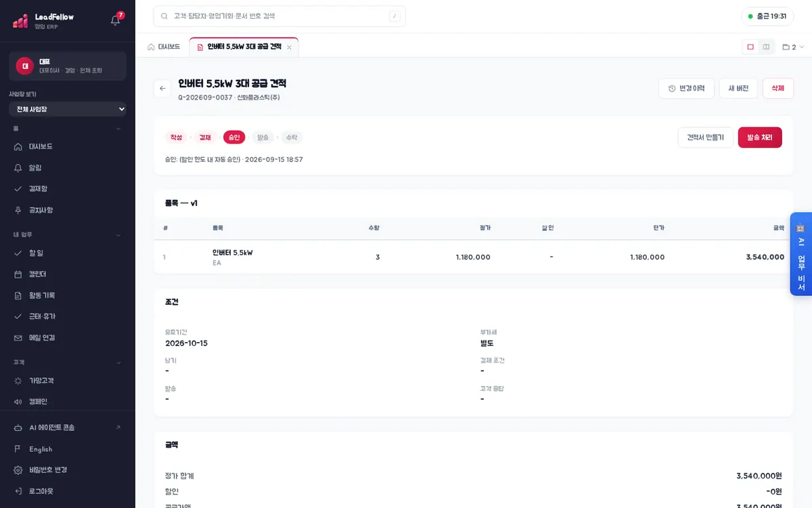Click the LeadFellow logo icon
812x508 pixels.
tap(20, 21)
